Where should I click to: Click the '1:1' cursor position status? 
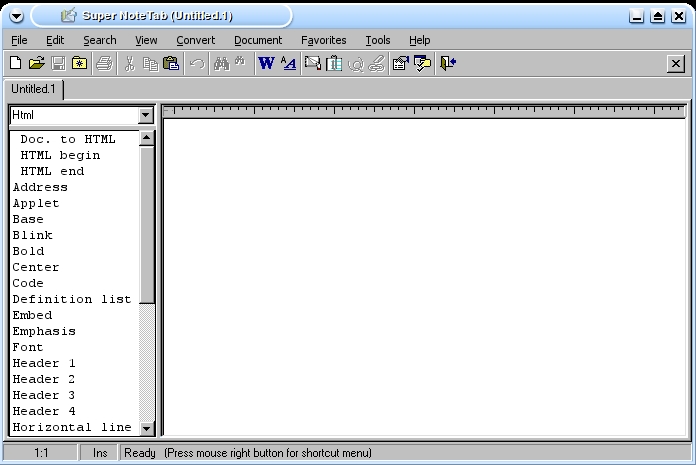[x=41, y=453]
